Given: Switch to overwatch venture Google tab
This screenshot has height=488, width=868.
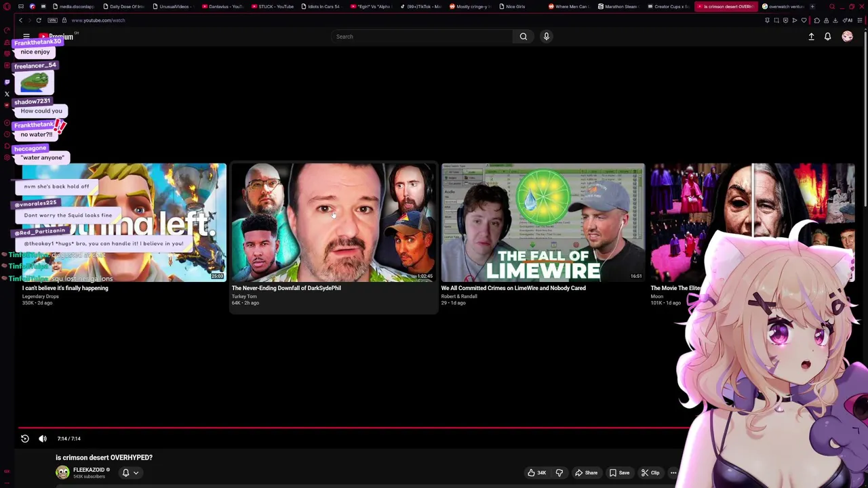Looking at the screenshot, I should click(x=785, y=7).
